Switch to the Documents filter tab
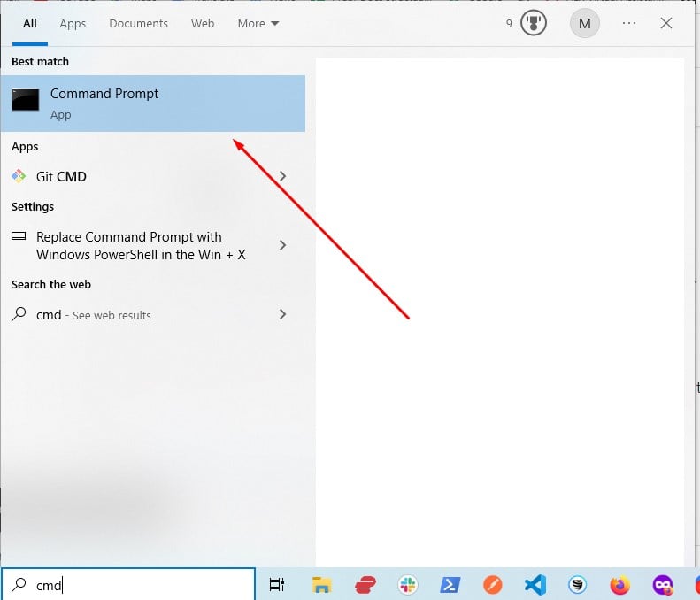Image resolution: width=700 pixels, height=600 pixels. [x=138, y=23]
